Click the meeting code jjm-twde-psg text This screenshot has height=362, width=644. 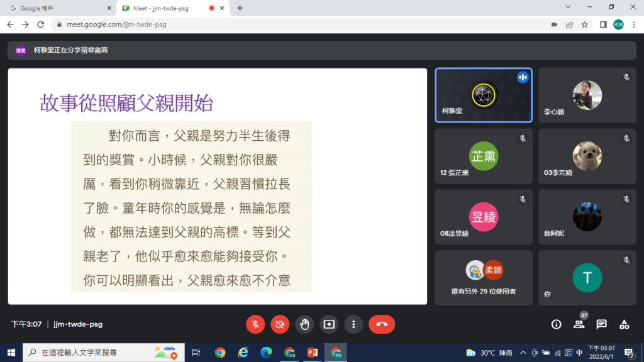click(x=78, y=324)
